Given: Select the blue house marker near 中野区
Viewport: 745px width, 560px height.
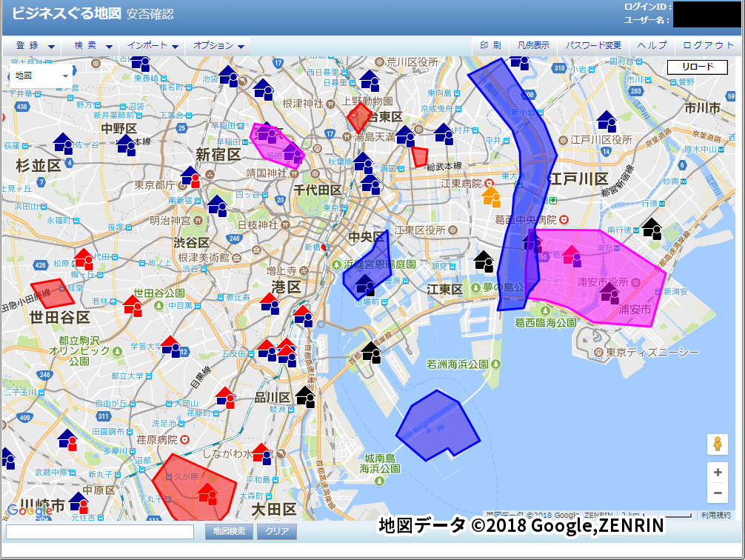Looking at the screenshot, I should coord(127,145).
